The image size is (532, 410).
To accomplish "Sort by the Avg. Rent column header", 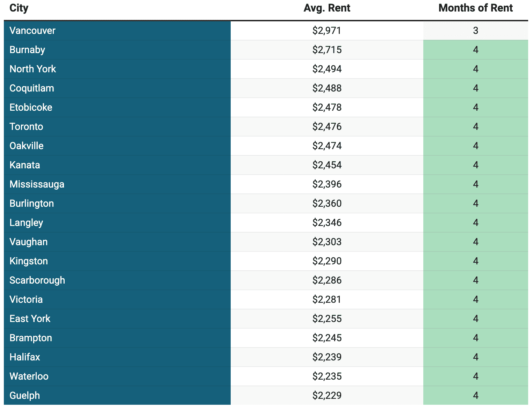I will coord(327,8).
